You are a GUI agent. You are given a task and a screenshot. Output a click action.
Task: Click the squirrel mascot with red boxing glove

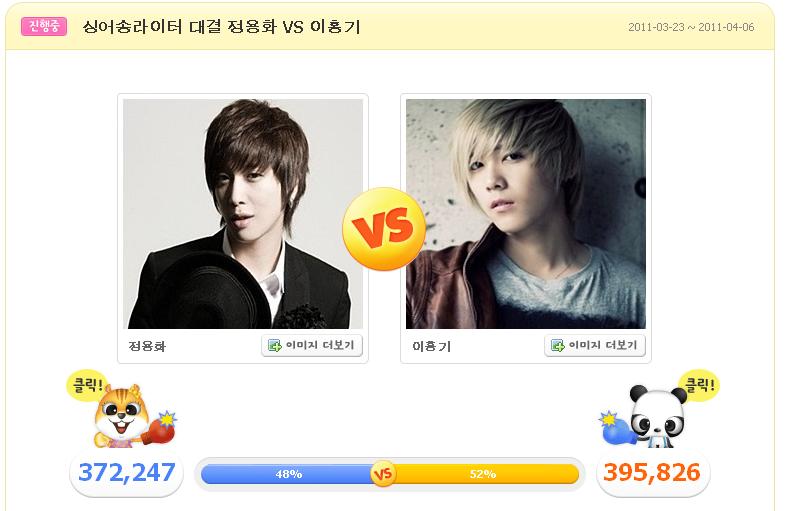(x=134, y=417)
